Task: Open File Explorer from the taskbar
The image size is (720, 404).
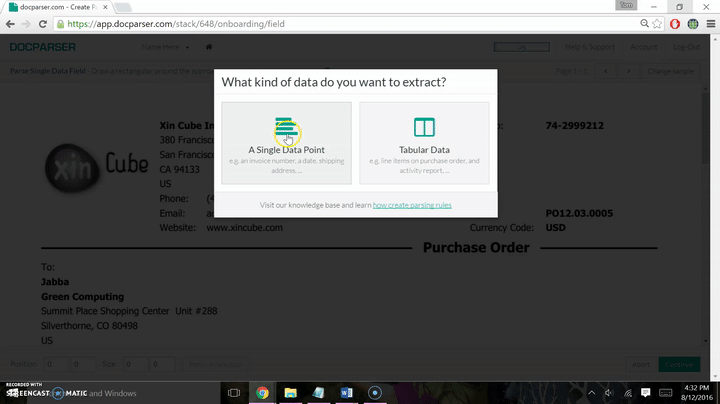Action: tap(290, 393)
